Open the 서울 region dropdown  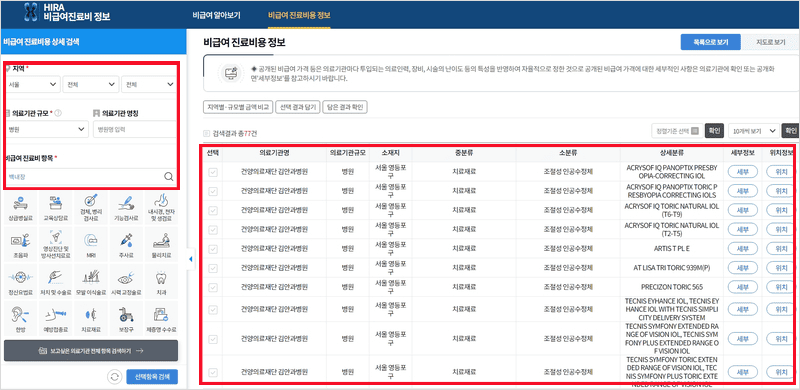[32, 84]
